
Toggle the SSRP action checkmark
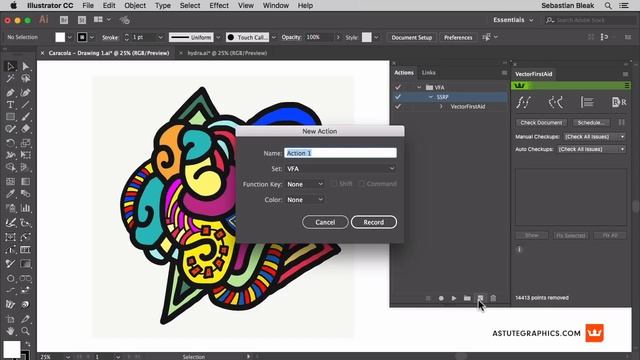click(x=398, y=97)
